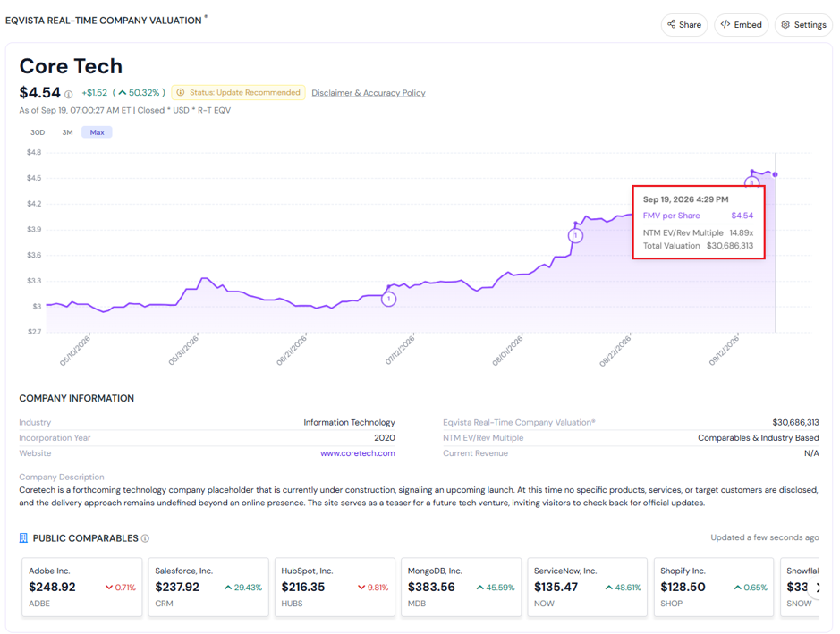Click the info icon beside the $4.54 price

pyautogui.click(x=69, y=94)
